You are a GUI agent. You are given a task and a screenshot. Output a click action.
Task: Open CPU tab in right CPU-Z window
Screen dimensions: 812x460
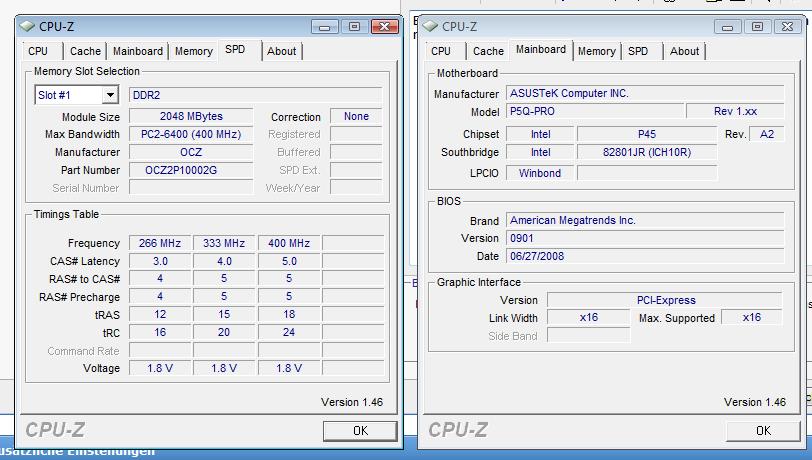[x=441, y=51]
